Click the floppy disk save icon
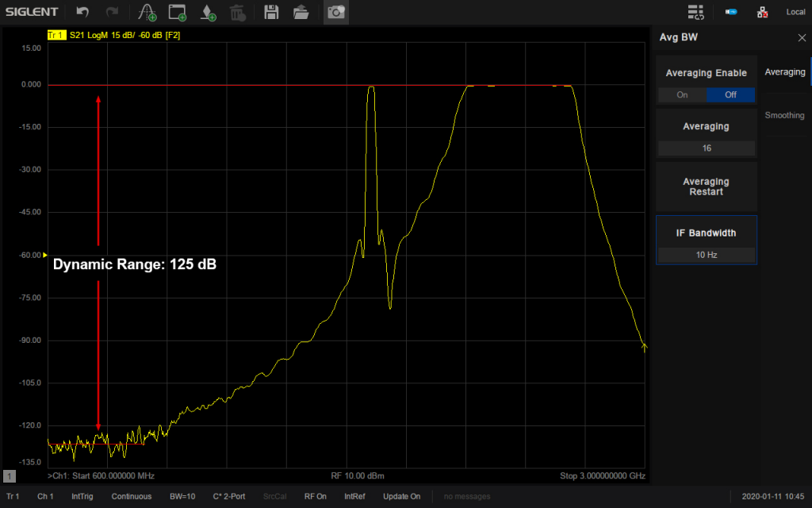Screen dimensions: 812x508 click(x=271, y=12)
